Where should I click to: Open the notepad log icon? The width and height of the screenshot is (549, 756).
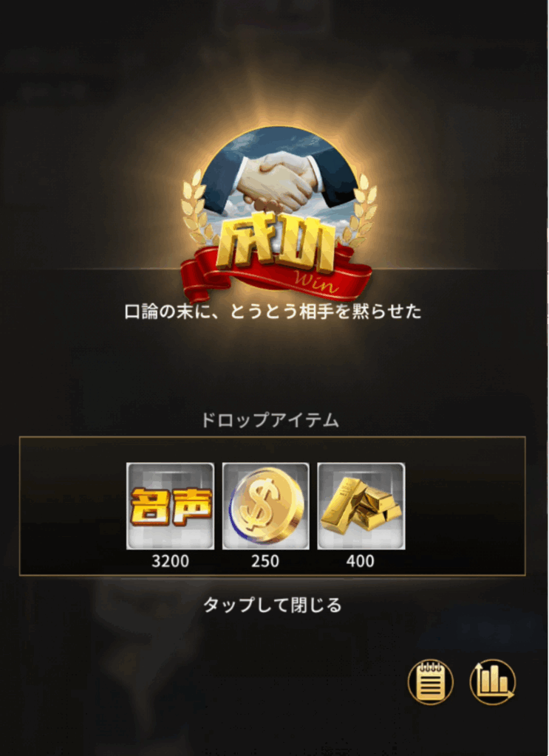(430, 682)
